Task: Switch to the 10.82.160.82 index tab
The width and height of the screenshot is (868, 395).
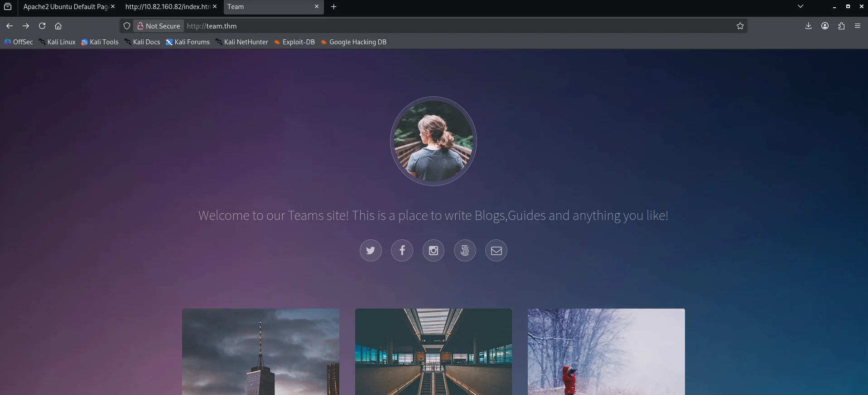Action: point(168,7)
